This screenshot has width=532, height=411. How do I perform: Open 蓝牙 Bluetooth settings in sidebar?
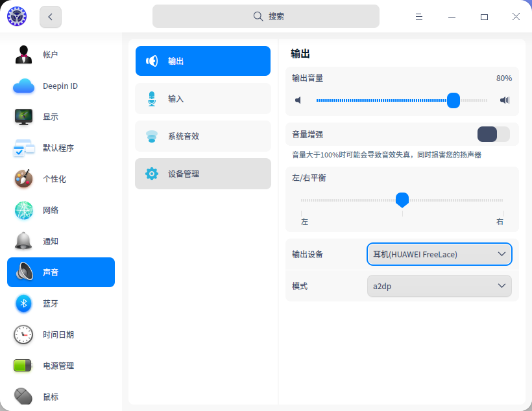pyautogui.click(x=60, y=303)
